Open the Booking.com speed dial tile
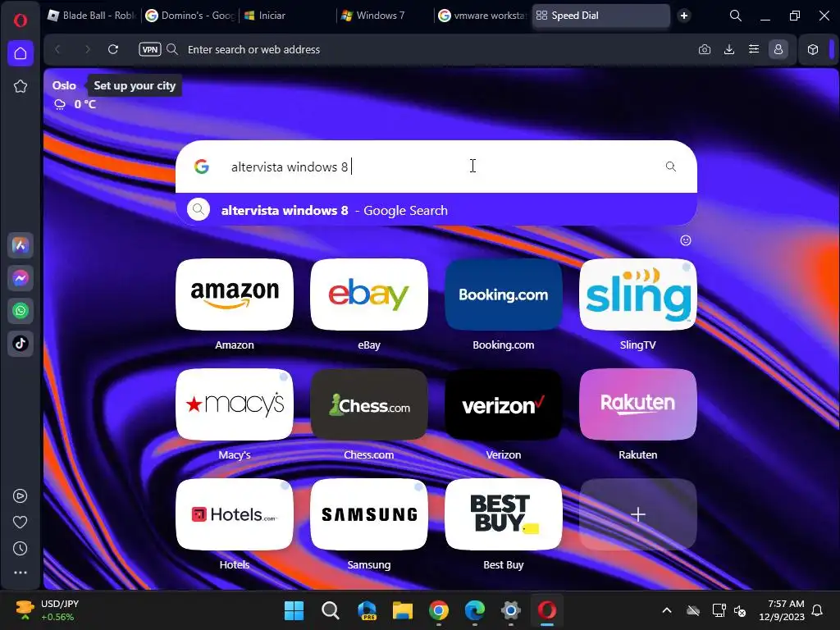This screenshot has width=840, height=630. (504, 294)
